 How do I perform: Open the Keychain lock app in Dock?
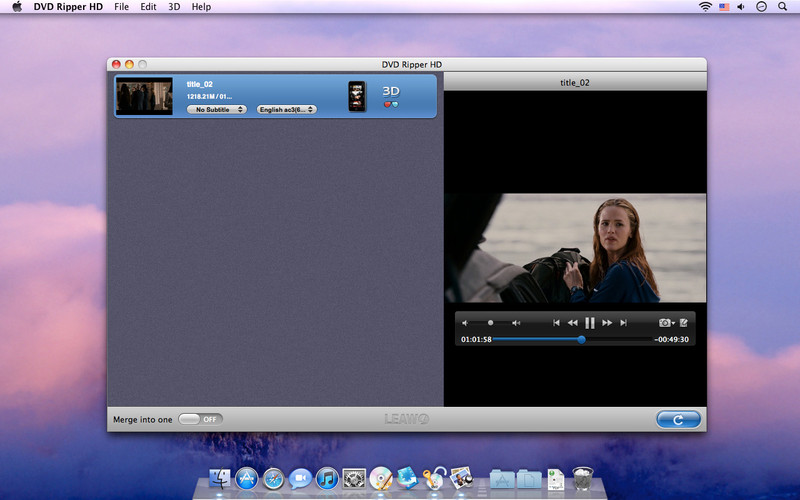click(434, 479)
